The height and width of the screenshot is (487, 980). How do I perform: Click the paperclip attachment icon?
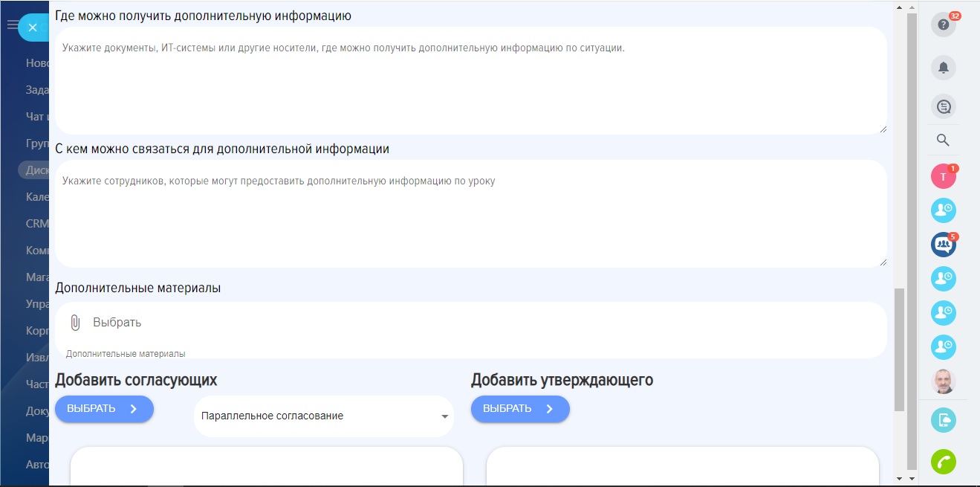[75, 323]
